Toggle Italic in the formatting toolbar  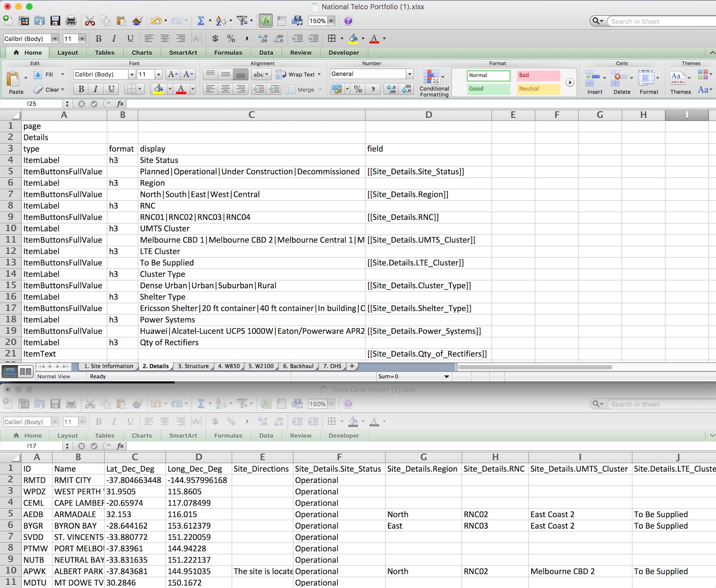[114, 38]
